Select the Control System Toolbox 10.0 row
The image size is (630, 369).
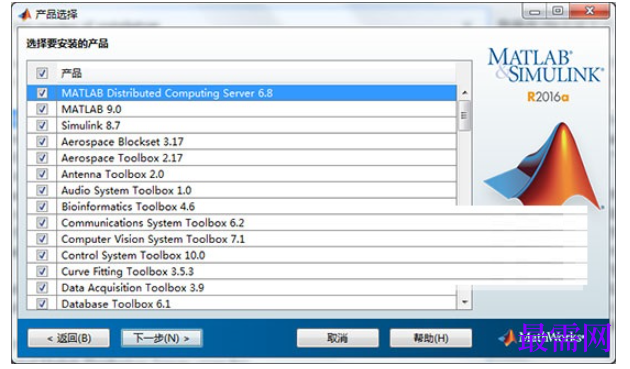coord(242,255)
